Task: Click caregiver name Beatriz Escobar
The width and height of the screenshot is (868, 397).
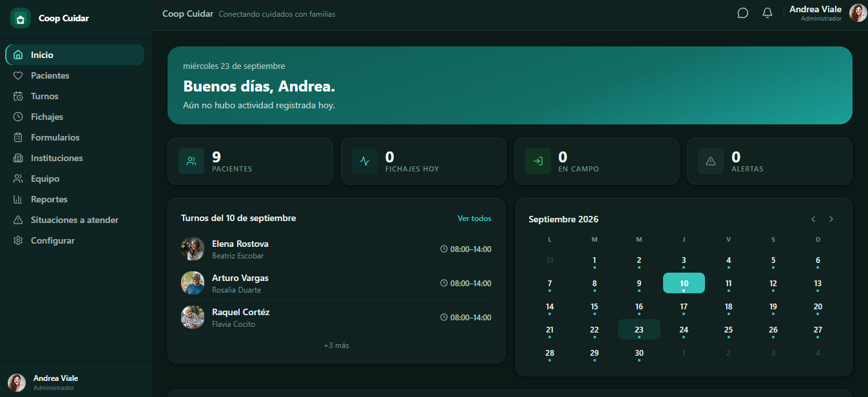Action: 238,256
